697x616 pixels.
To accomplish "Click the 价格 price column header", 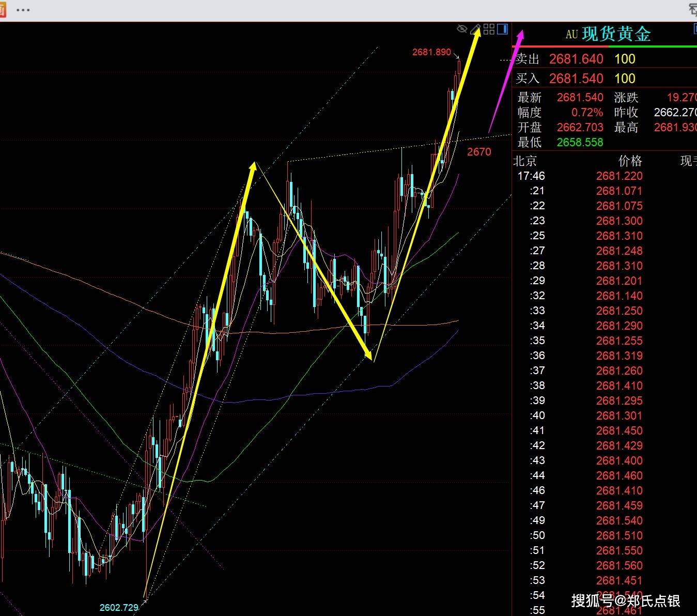I will pos(630,161).
